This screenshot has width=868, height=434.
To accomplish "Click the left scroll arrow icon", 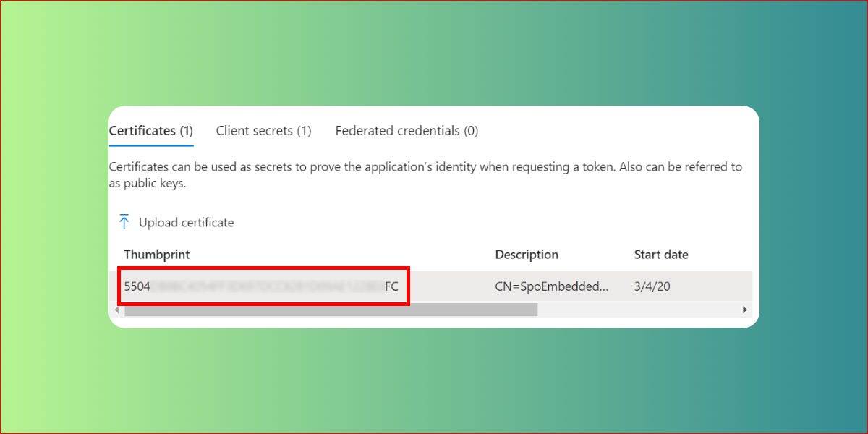I will click(x=117, y=309).
